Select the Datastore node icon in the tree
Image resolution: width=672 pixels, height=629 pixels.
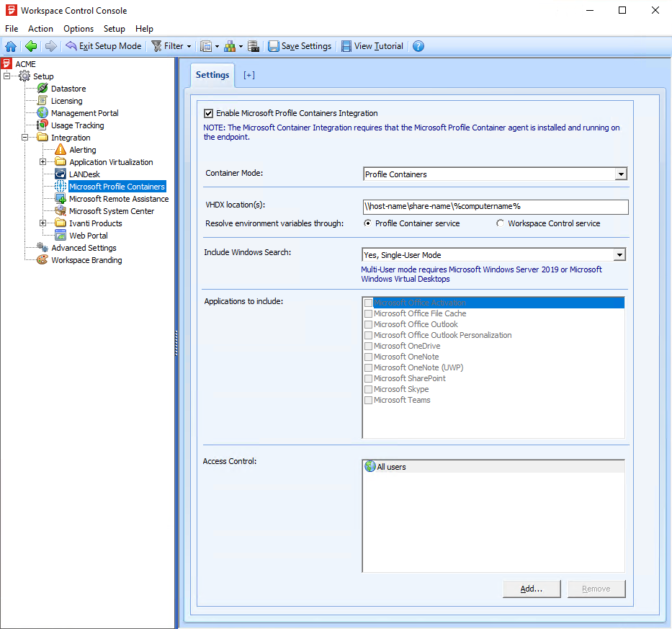tap(42, 88)
